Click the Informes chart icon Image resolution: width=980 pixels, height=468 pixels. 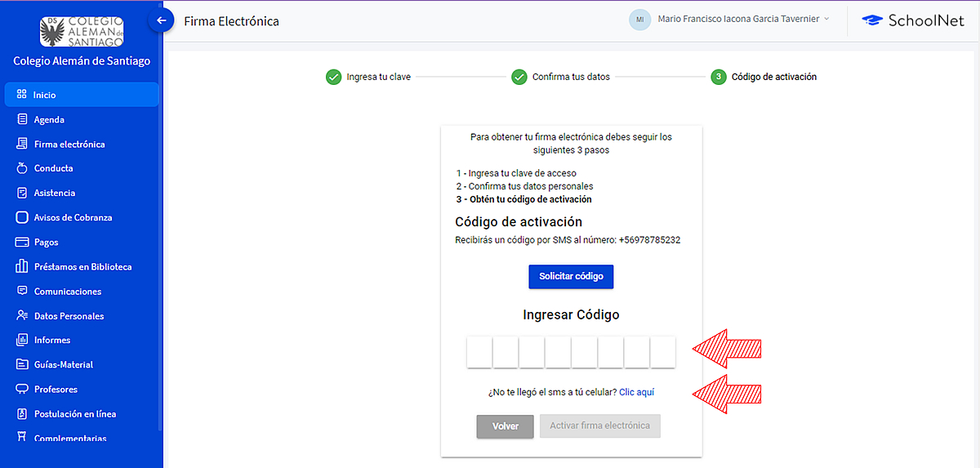22,340
